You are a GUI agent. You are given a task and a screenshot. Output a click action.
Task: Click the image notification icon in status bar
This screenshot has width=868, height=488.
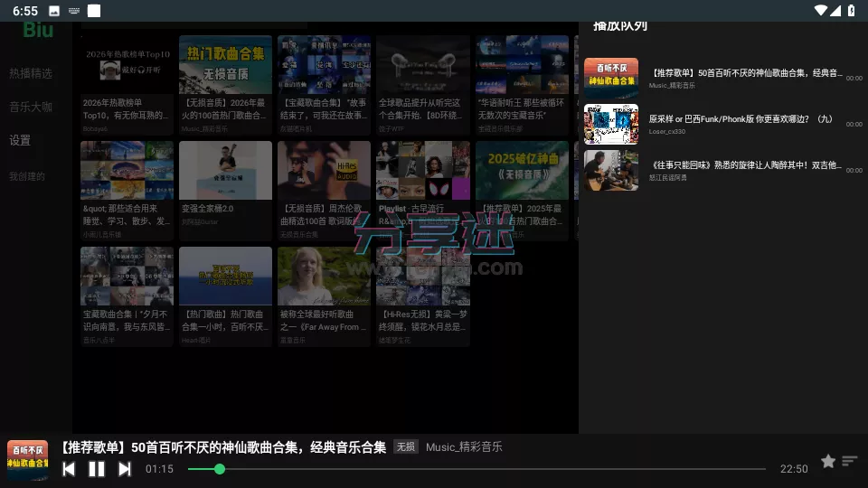point(54,11)
